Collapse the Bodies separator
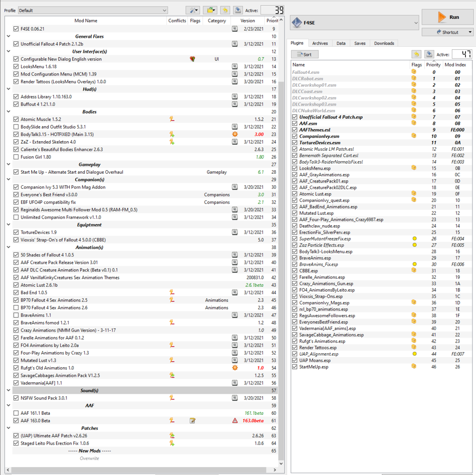The image size is (476, 475). pyautogui.click(x=8, y=111)
